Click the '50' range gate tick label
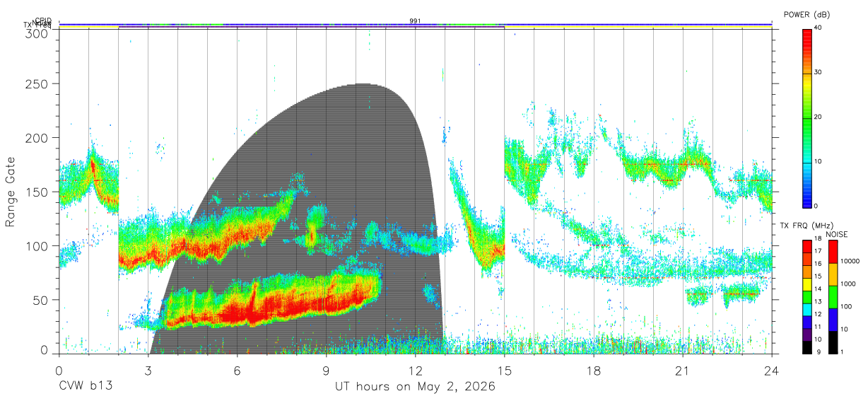Viewport: 868px width, 401px height. point(40,300)
